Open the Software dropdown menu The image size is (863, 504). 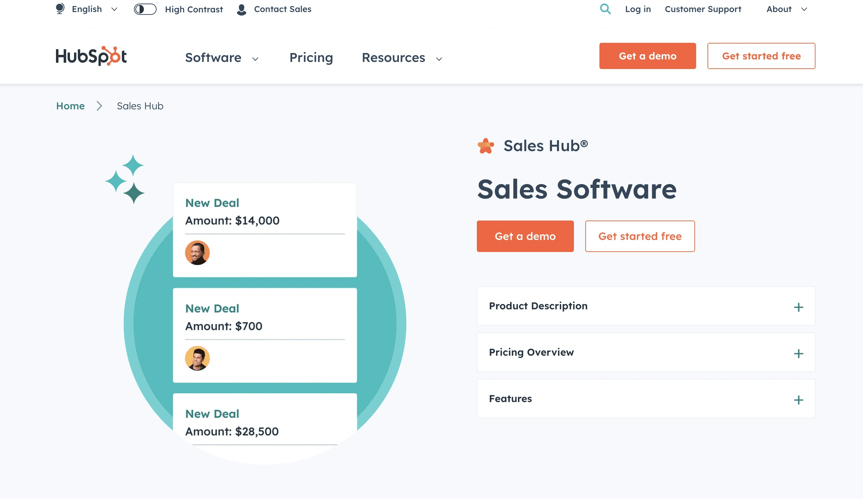[x=222, y=57]
